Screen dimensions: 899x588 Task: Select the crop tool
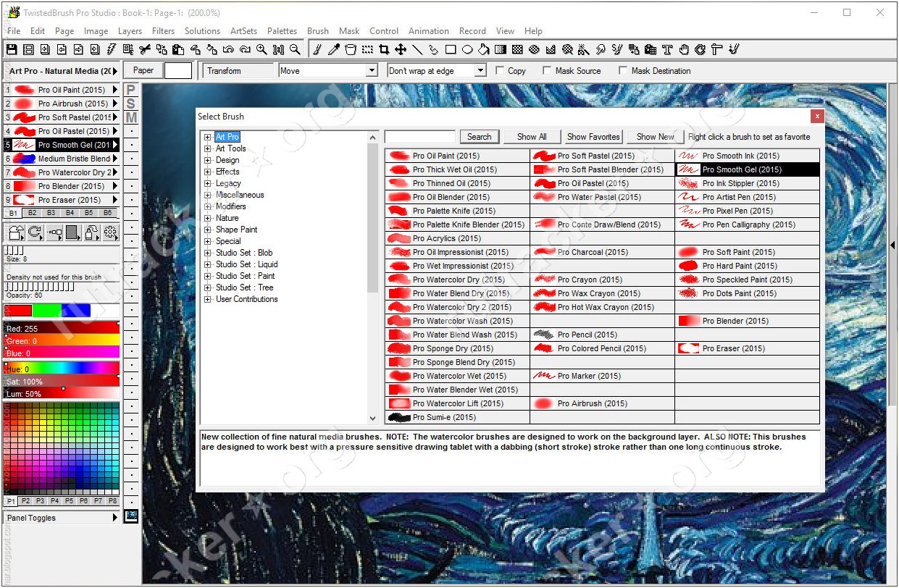384,49
